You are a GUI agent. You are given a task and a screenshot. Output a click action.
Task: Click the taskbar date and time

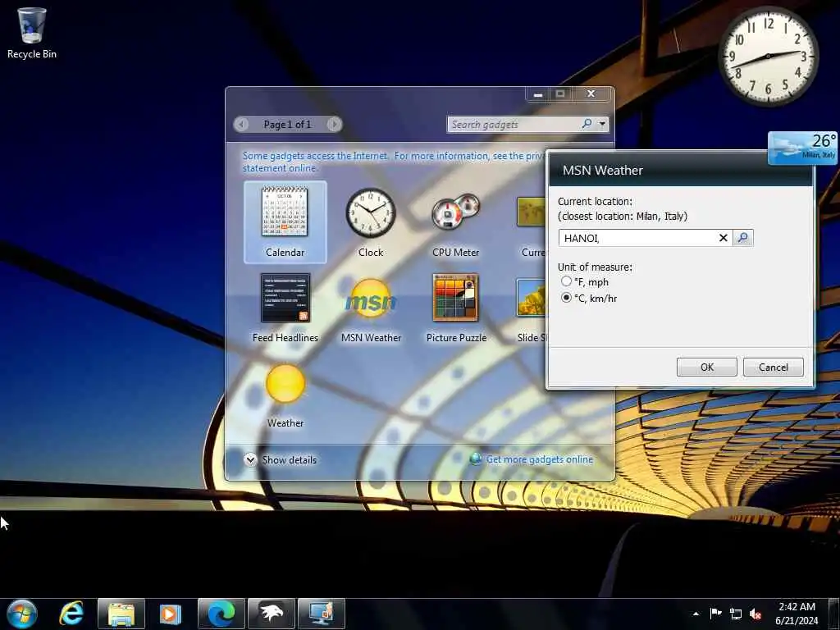797,614
